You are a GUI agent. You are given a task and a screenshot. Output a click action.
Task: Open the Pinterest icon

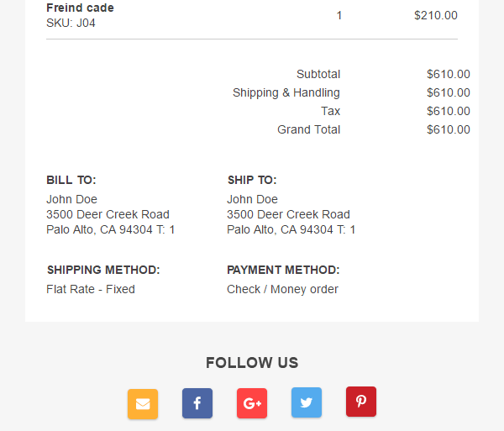tap(361, 402)
